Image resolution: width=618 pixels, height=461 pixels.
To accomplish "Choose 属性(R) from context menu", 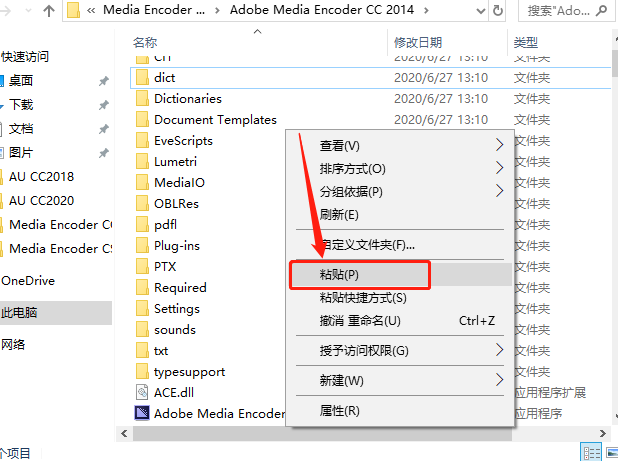I will 400,411.
